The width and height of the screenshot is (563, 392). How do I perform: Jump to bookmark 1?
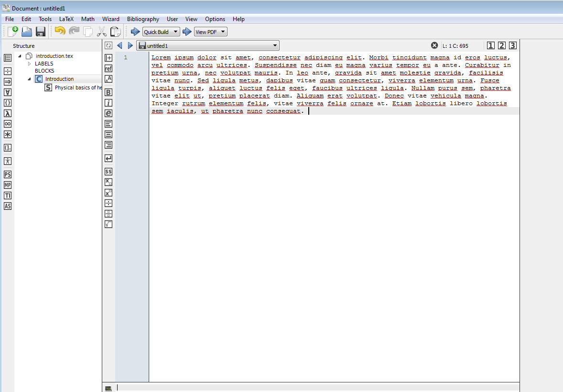click(491, 45)
